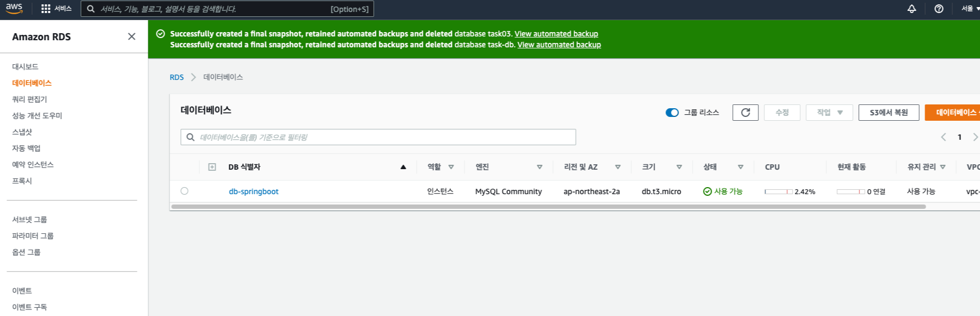Click the AWS top search box

tap(227, 9)
